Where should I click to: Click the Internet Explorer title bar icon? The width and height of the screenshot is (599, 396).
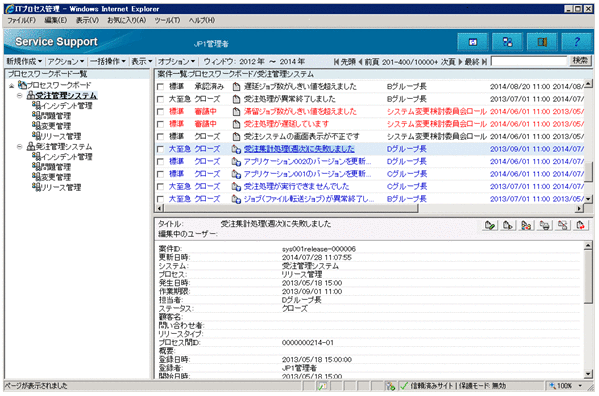pyautogui.click(x=10, y=9)
